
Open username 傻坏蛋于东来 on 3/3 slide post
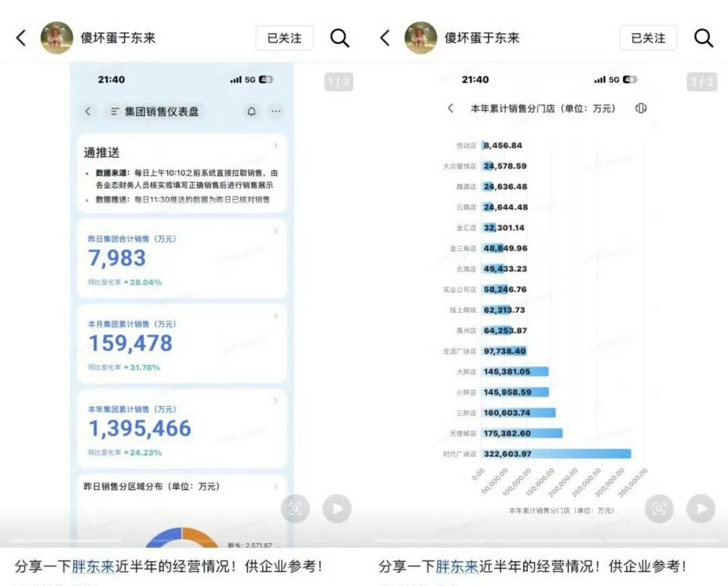coord(482,38)
